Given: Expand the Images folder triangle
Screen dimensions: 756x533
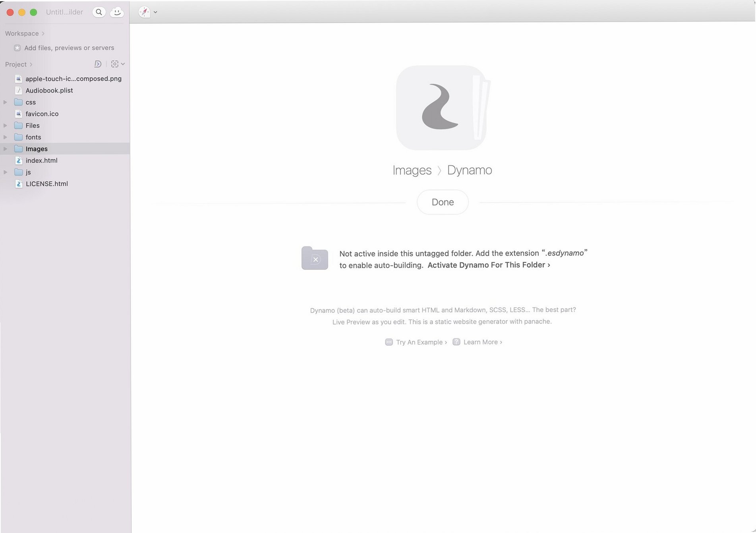Looking at the screenshot, I should [x=5, y=149].
